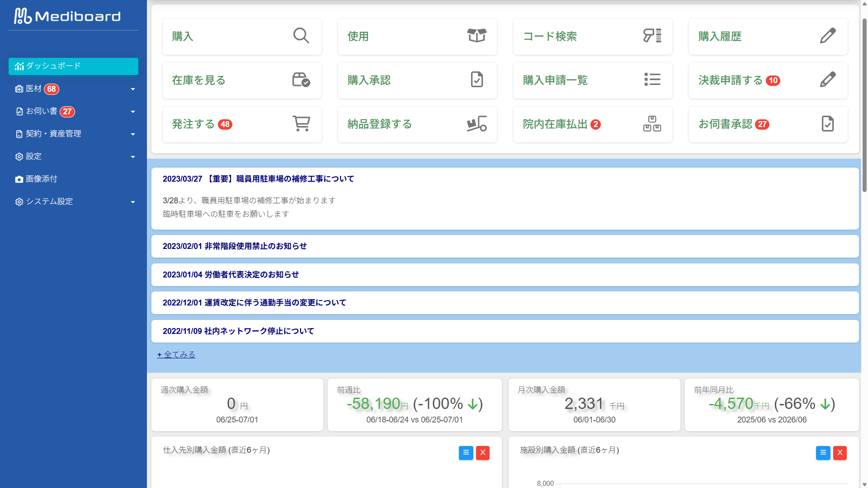Open お伺い書 sidebar menu label
The width and height of the screenshot is (868, 488).
tap(42, 111)
